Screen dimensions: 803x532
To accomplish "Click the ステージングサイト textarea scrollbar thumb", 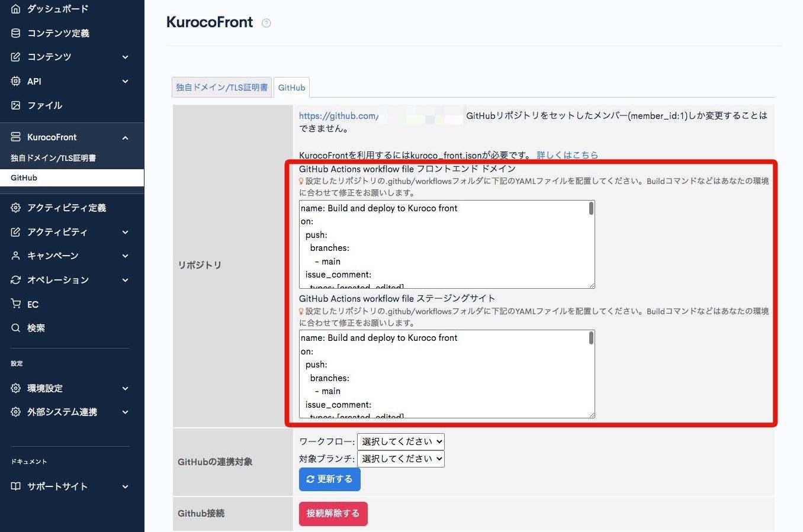I will [x=591, y=338].
